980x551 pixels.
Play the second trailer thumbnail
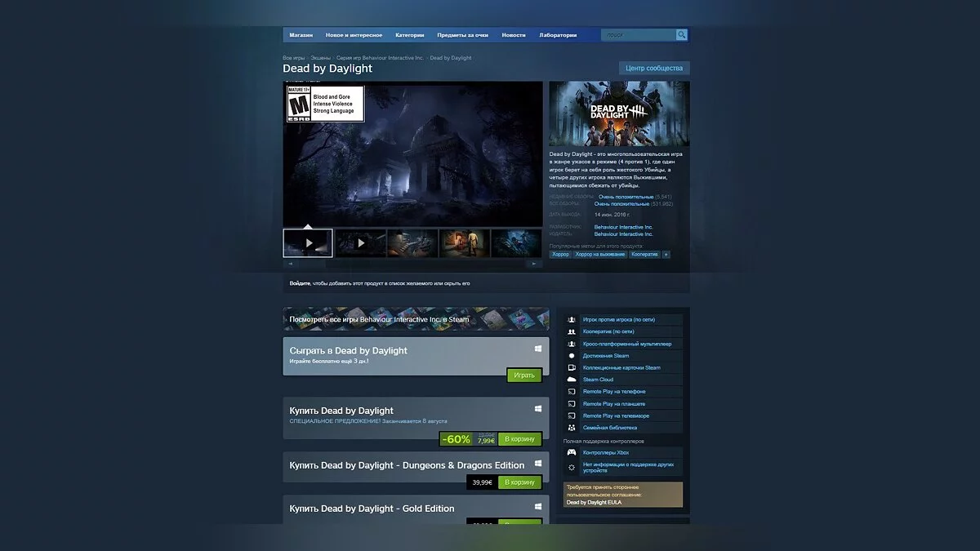(360, 242)
